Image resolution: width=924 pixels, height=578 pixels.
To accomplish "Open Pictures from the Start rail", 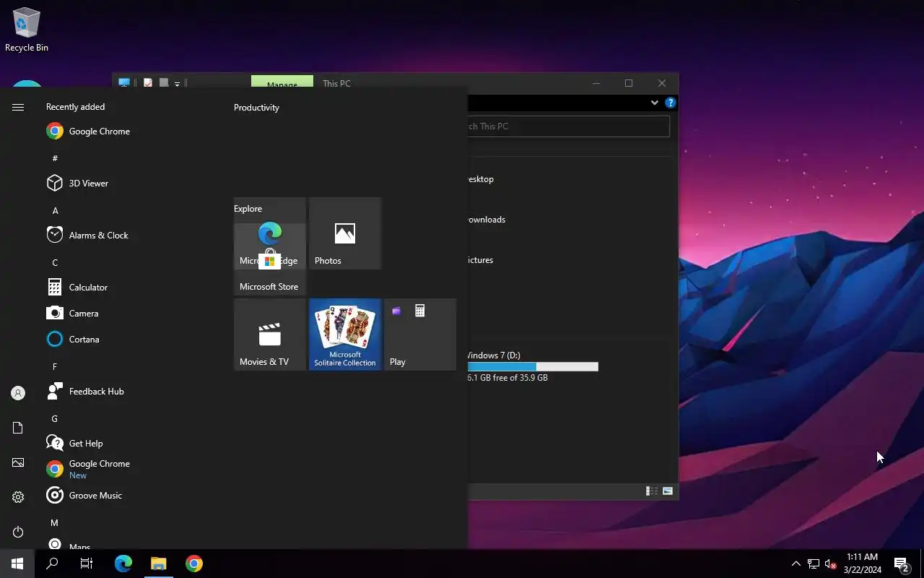I will click(18, 462).
